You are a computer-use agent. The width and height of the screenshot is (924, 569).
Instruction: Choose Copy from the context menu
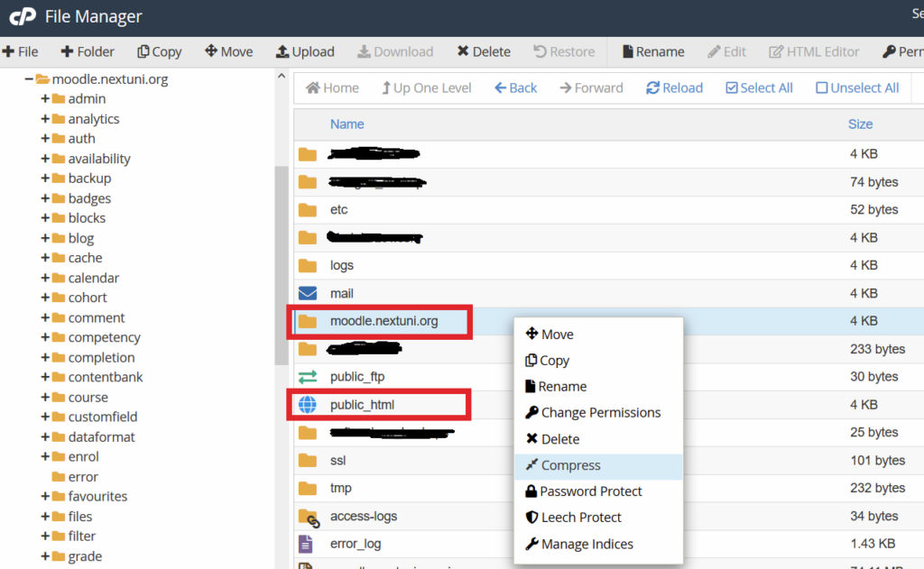(x=598, y=360)
